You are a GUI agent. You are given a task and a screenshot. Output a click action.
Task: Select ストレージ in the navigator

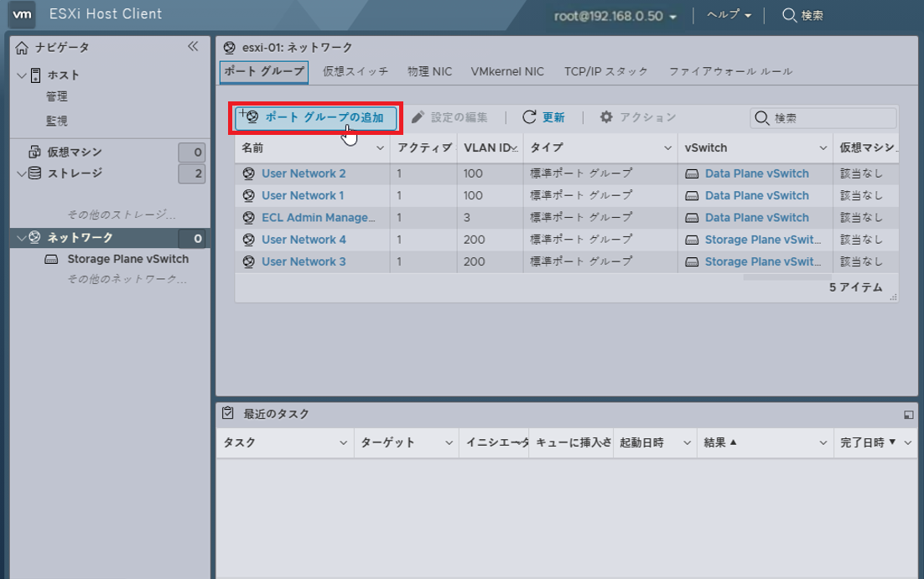pos(75,173)
